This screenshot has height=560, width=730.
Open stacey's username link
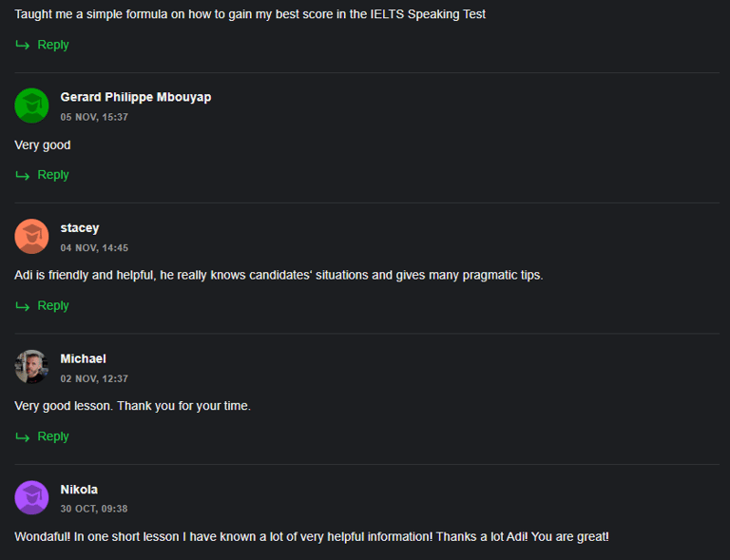click(x=80, y=228)
